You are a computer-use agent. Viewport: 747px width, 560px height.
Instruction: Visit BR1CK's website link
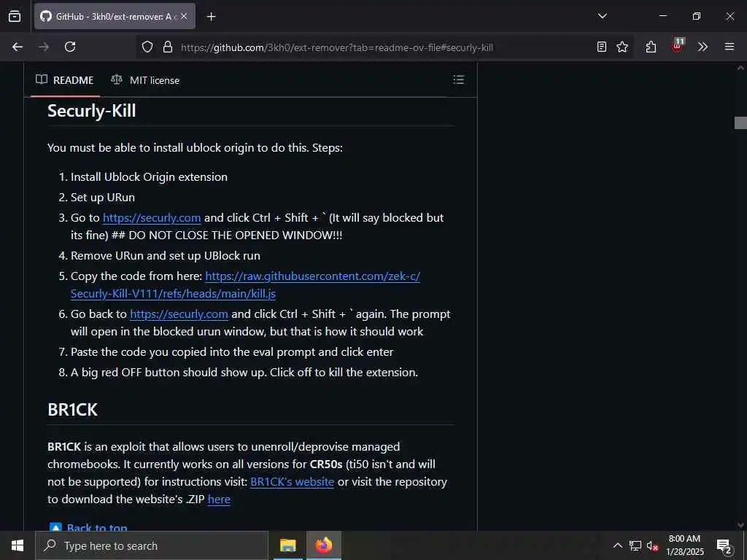pos(292,482)
